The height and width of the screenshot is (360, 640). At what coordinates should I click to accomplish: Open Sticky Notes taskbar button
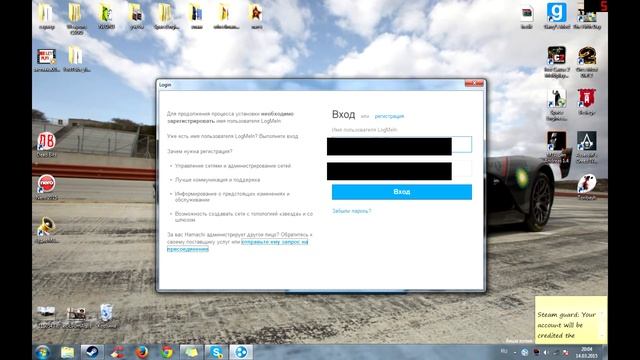tap(191, 352)
